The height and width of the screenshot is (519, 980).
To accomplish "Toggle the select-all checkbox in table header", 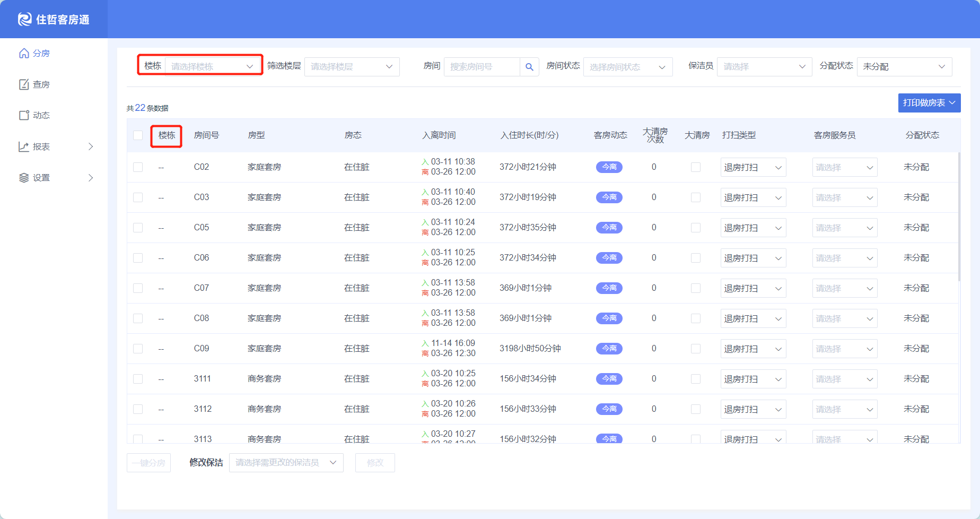I will [138, 135].
